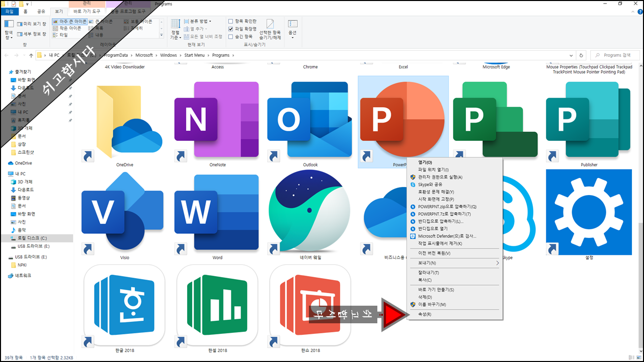Choose 타일 layout option

(60, 35)
